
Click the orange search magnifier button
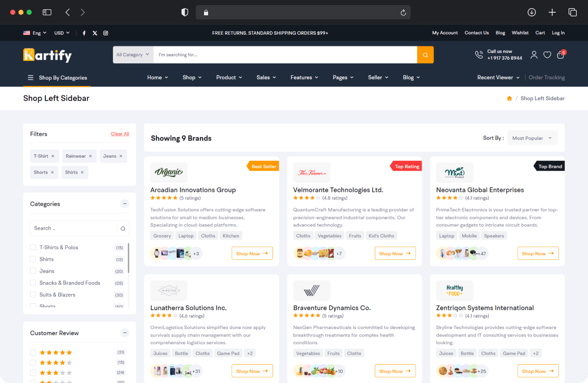tap(425, 55)
